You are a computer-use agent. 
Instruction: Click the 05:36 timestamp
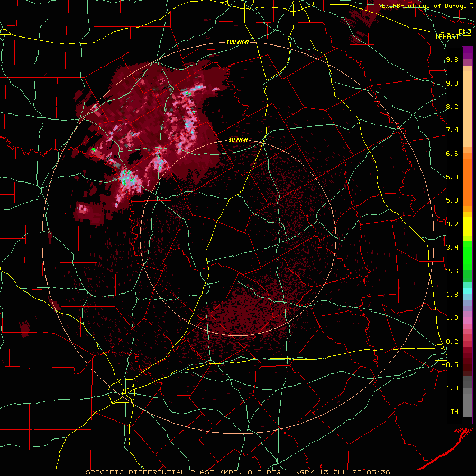tap(378, 472)
